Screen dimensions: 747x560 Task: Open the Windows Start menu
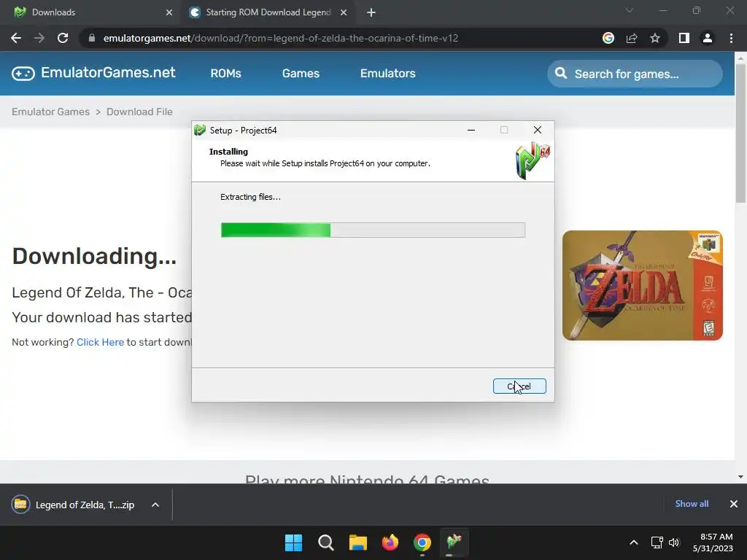tap(293, 542)
